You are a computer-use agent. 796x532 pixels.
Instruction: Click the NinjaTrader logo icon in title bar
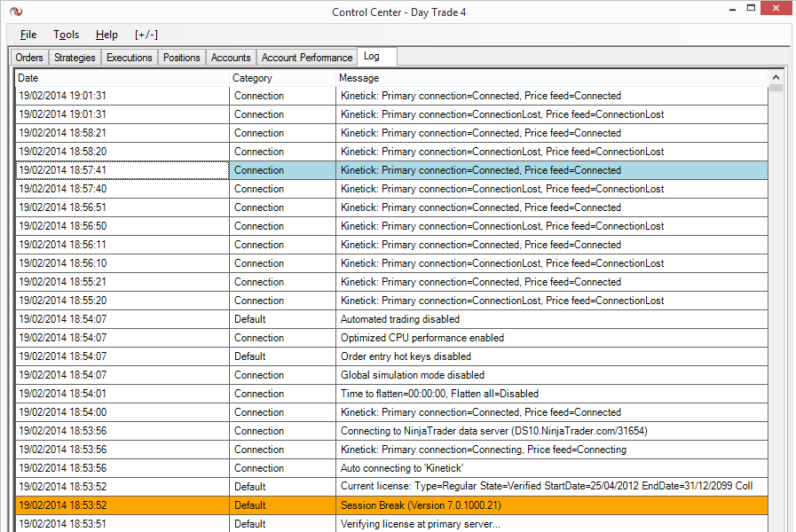(x=16, y=12)
